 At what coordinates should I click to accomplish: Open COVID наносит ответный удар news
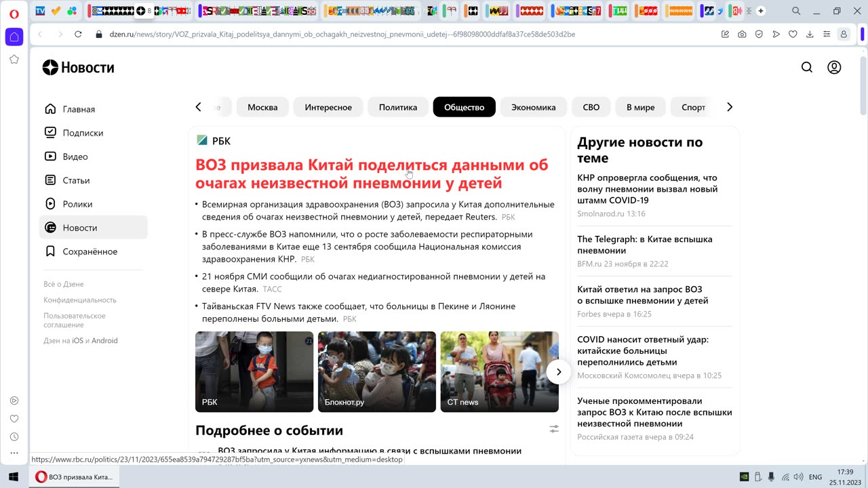(x=643, y=350)
